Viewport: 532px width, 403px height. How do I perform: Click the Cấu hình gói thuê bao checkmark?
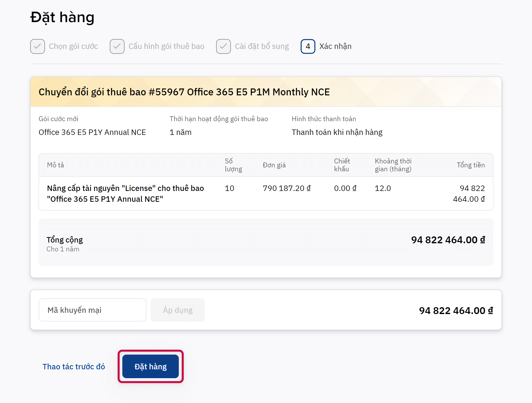[x=117, y=46]
